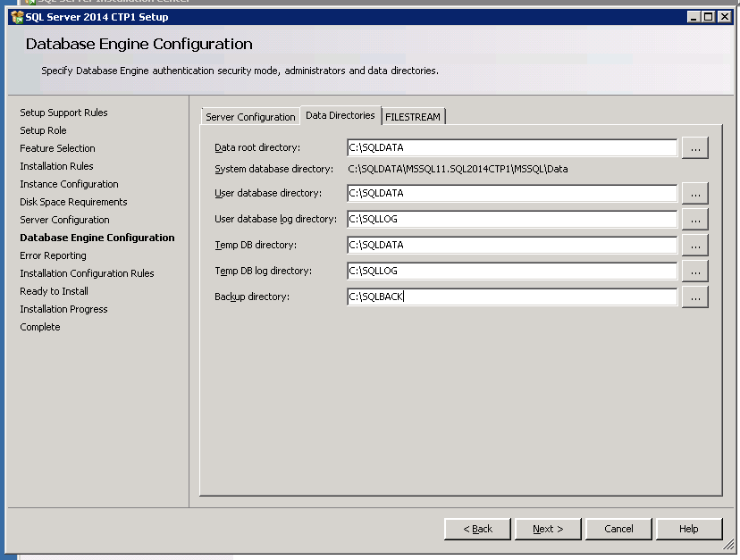
Task: Browse for the Temp DB log directory
Action: pyautogui.click(x=694, y=271)
